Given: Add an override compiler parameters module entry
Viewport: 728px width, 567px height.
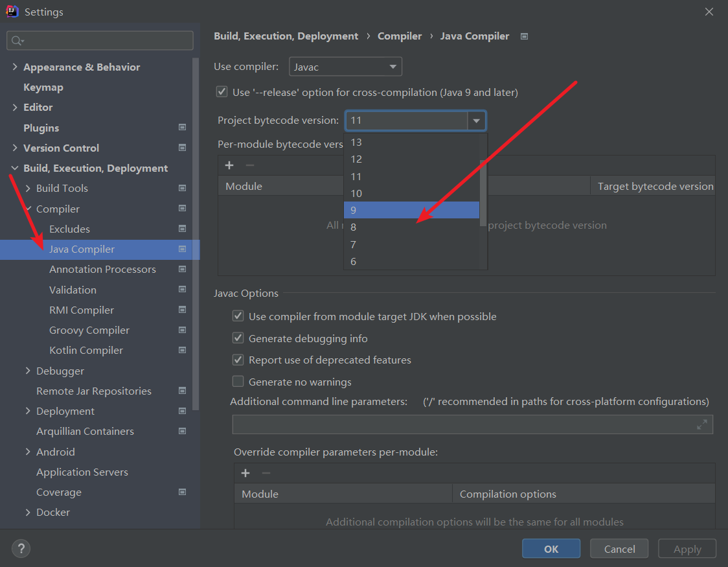Looking at the screenshot, I should tap(245, 473).
